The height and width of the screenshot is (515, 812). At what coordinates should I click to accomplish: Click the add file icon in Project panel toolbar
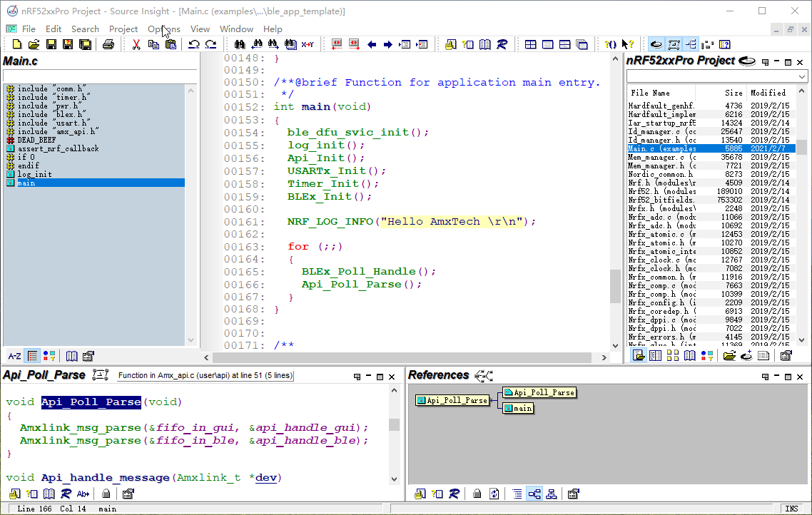pos(746,356)
